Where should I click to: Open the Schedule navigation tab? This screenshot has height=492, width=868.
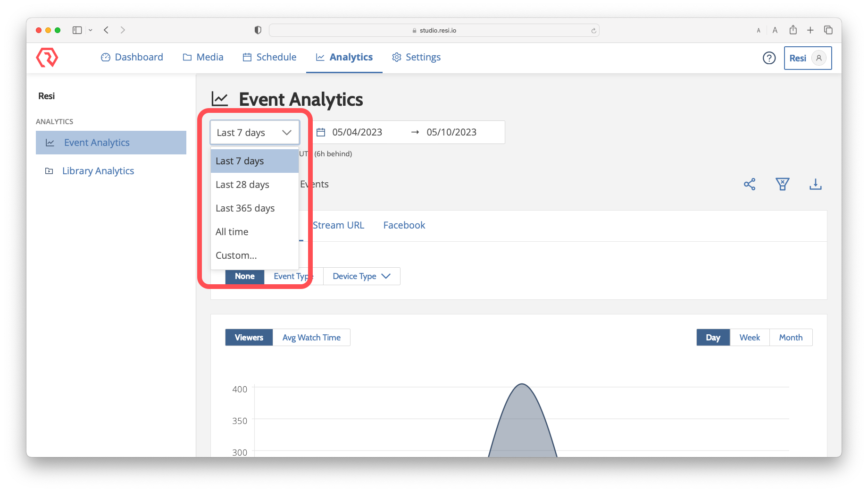click(270, 57)
